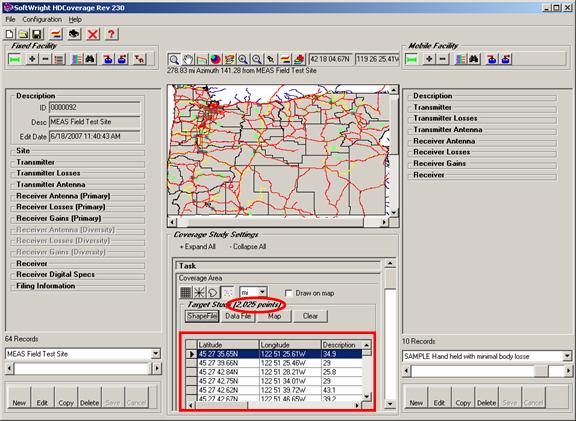
Task: Remove a Mobile Facility record with minus icon
Action: [x=443, y=59]
